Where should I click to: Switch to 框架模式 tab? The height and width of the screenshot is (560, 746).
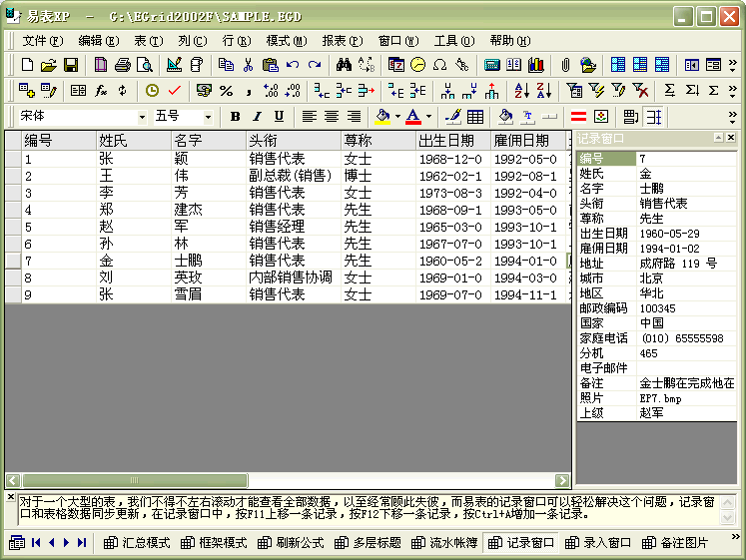pos(214,542)
